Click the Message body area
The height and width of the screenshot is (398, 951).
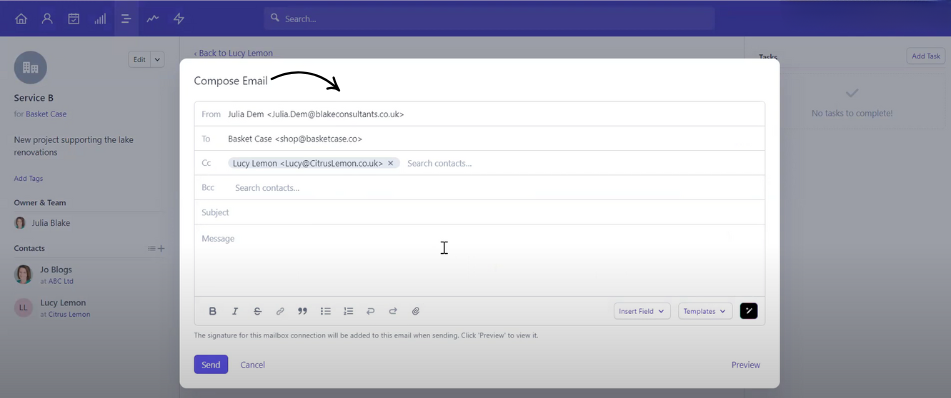pyautogui.click(x=479, y=260)
